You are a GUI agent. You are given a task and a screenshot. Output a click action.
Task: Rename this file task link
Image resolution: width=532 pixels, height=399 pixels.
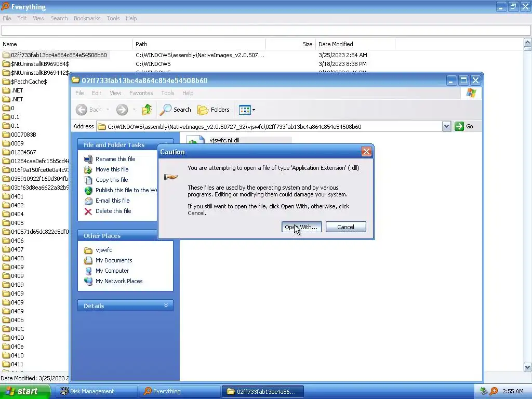click(x=115, y=159)
